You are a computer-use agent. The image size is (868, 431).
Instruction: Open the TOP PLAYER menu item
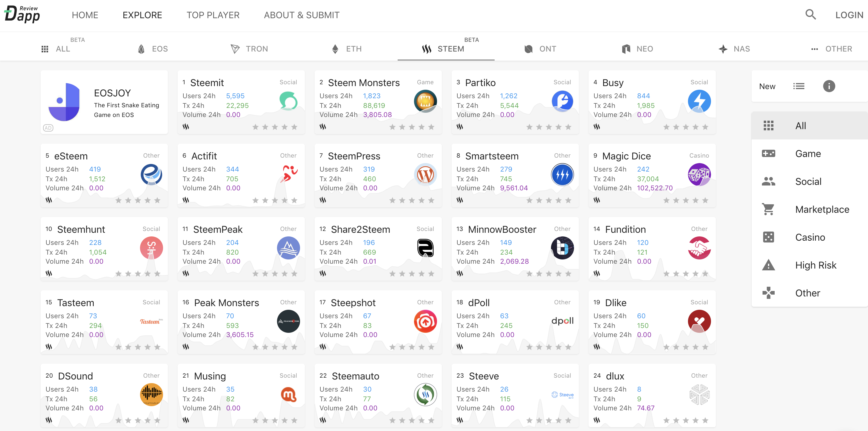[x=213, y=15]
